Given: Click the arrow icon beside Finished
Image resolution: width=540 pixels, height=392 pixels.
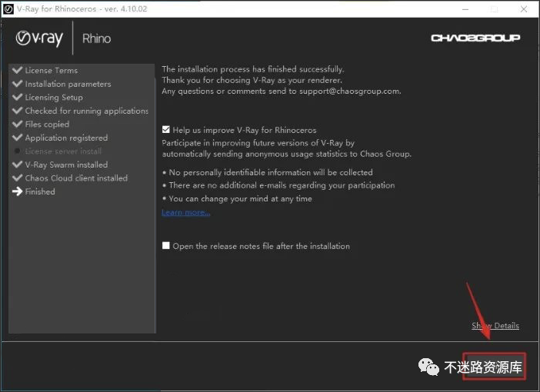Looking at the screenshot, I should tap(17, 191).
